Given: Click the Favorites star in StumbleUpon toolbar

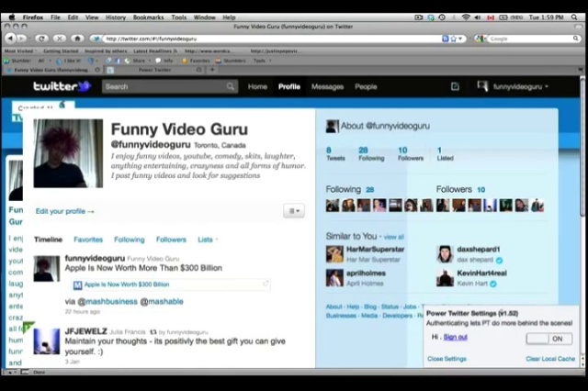Looking at the screenshot, I should coord(185,61).
